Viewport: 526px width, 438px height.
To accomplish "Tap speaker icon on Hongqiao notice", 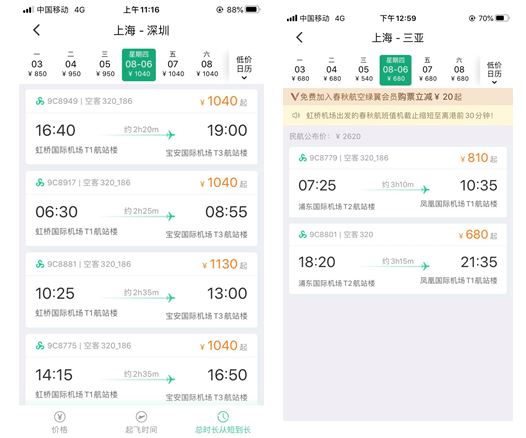I will click(x=295, y=115).
